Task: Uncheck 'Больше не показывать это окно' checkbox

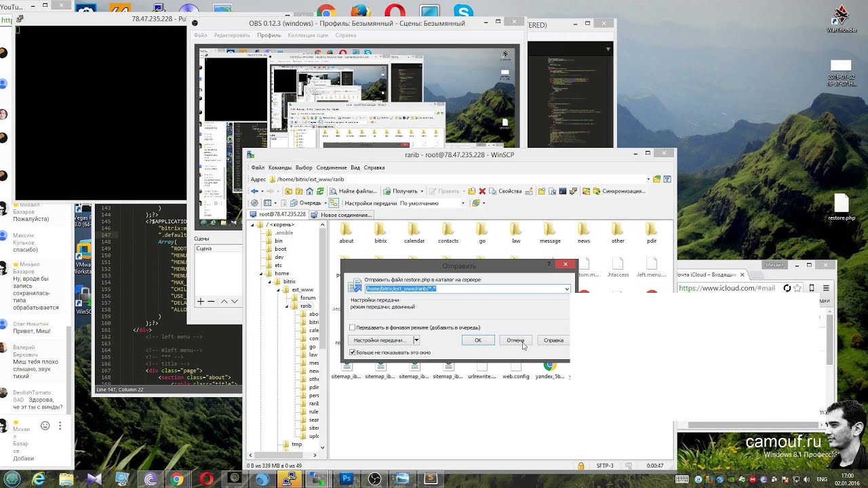Action: [x=353, y=352]
